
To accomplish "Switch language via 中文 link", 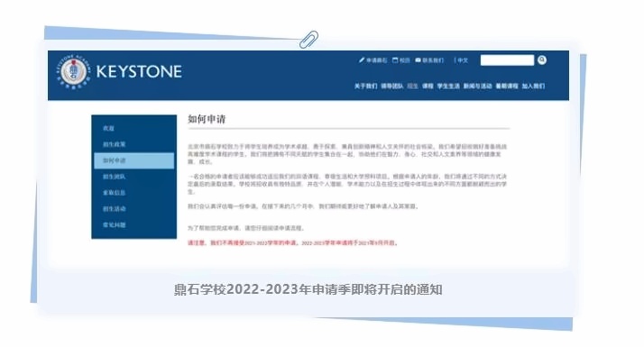I will (x=463, y=60).
